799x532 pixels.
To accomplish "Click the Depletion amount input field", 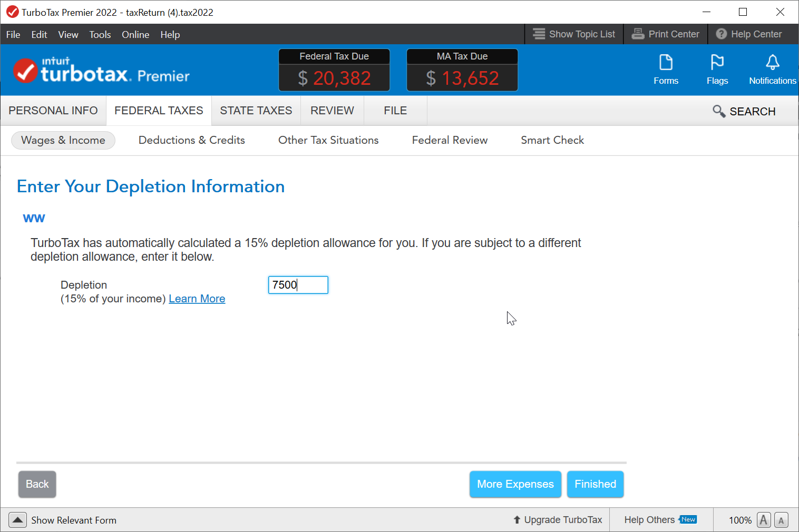I will point(298,285).
